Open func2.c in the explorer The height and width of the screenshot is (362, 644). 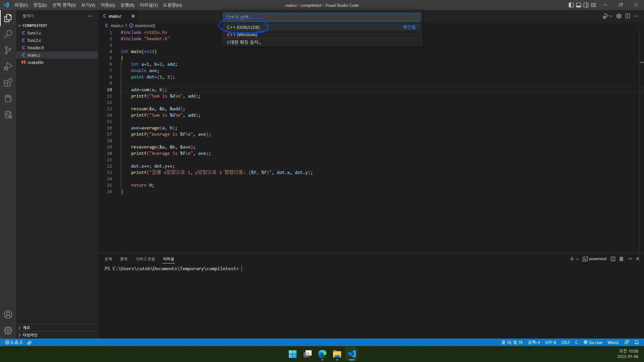click(x=57, y=40)
